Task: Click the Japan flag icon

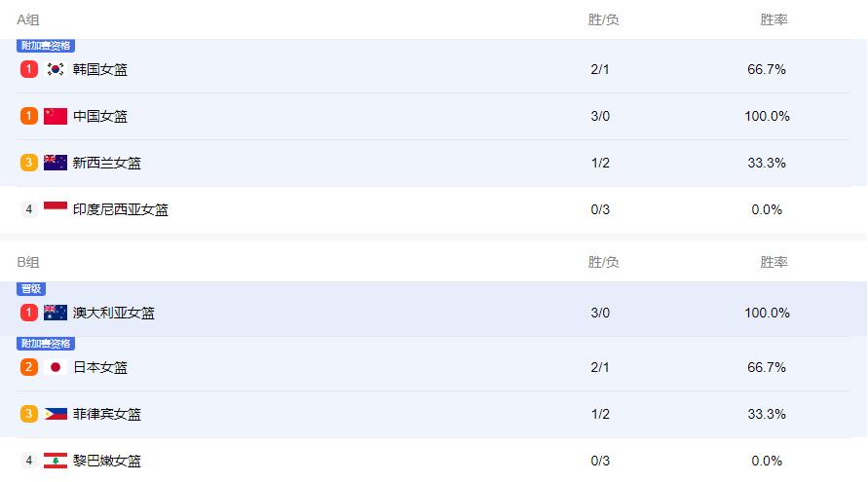Action: pyautogui.click(x=56, y=367)
